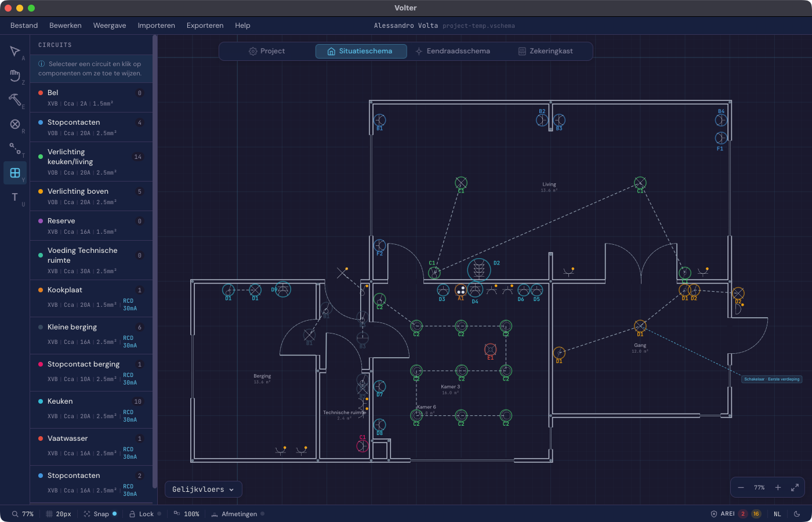This screenshot has width=812, height=522.
Task: Enable Afmetingen dimensions display
Action: pos(238,514)
